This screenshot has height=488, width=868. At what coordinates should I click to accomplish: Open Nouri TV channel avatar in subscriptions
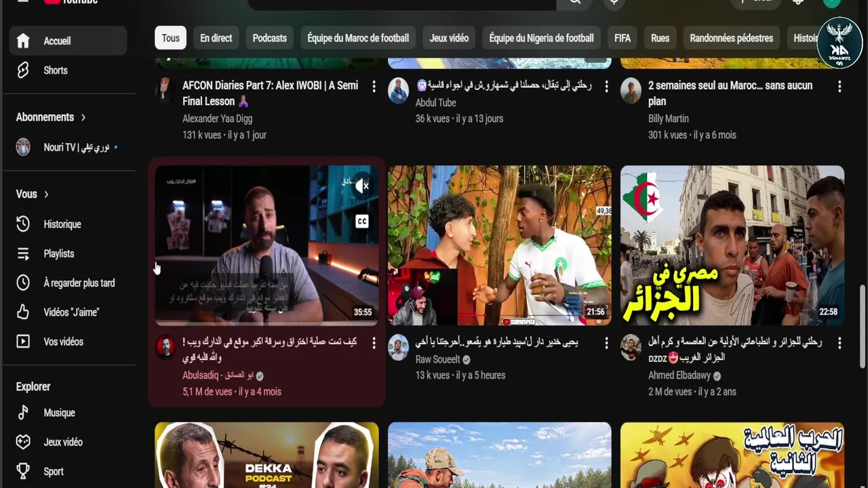click(23, 147)
